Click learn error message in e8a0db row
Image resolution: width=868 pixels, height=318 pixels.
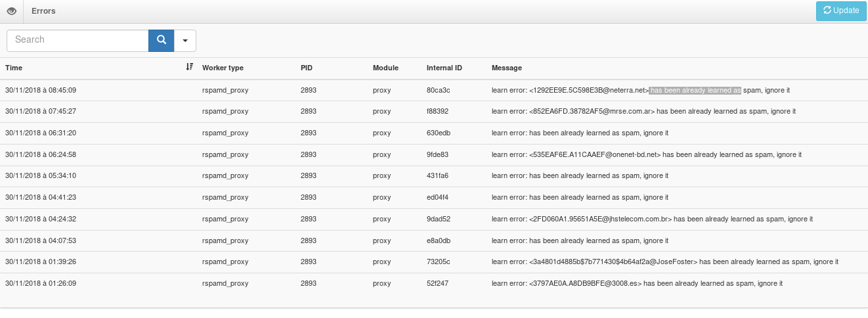[x=580, y=241]
